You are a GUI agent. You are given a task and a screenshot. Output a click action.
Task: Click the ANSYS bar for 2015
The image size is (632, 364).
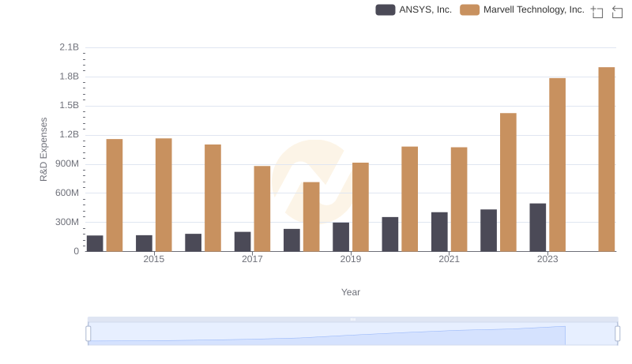(x=144, y=243)
